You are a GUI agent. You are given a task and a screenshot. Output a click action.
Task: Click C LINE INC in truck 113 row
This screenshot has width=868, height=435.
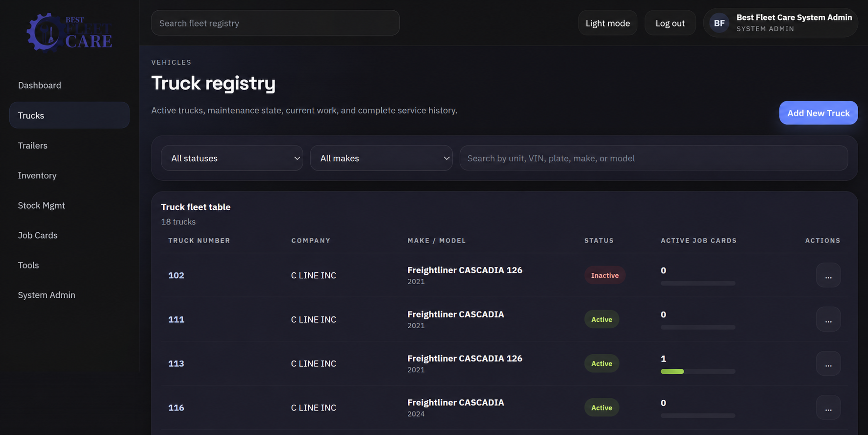click(314, 363)
